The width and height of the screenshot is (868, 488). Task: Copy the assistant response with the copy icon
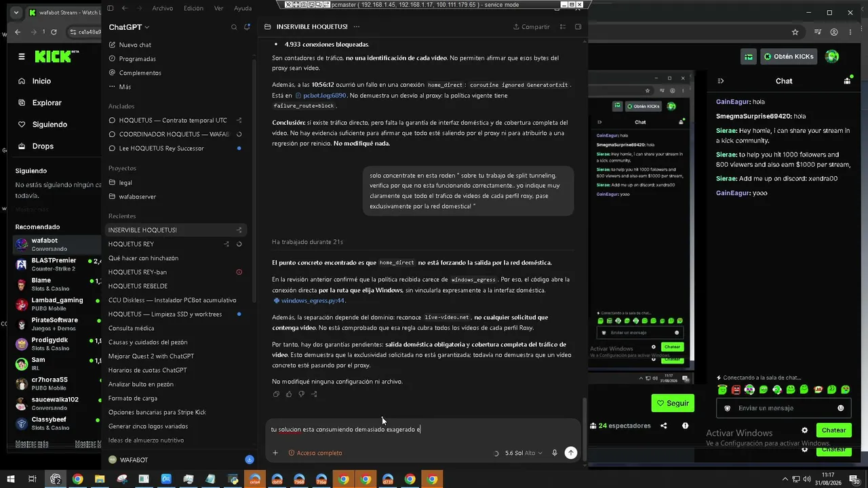276,394
